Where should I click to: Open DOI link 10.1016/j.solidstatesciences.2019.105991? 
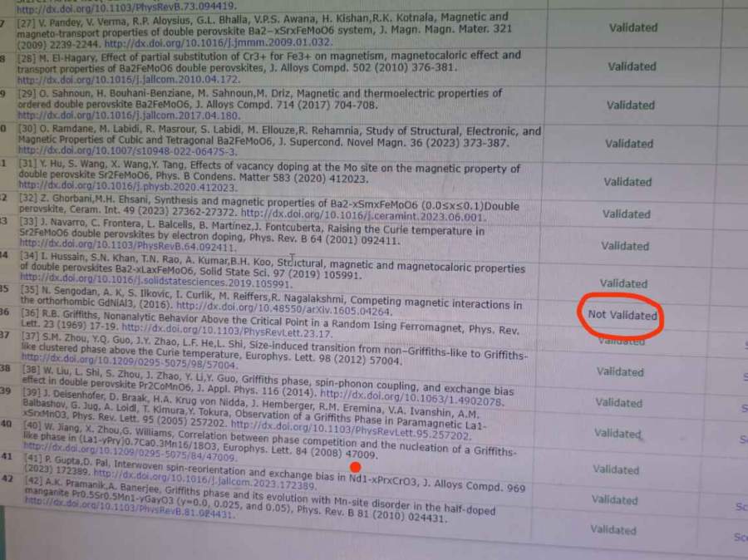156,281
